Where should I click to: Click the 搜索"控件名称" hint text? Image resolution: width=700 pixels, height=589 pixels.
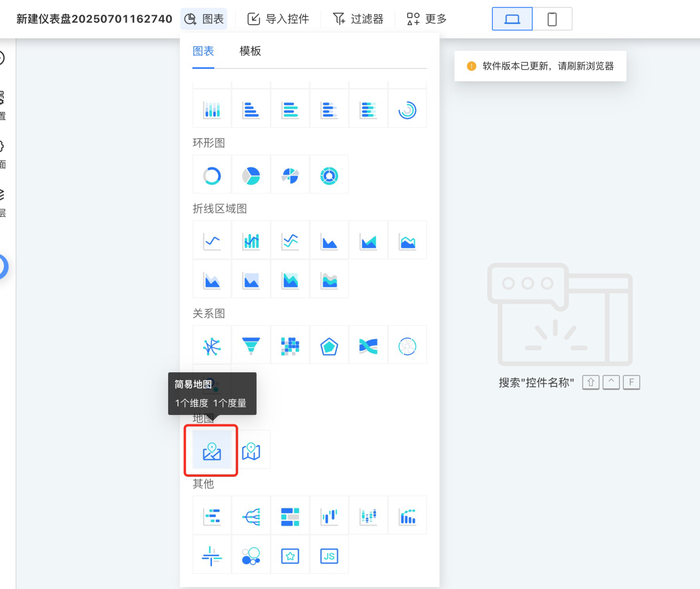pyautogui.click(x=536, y=382)
